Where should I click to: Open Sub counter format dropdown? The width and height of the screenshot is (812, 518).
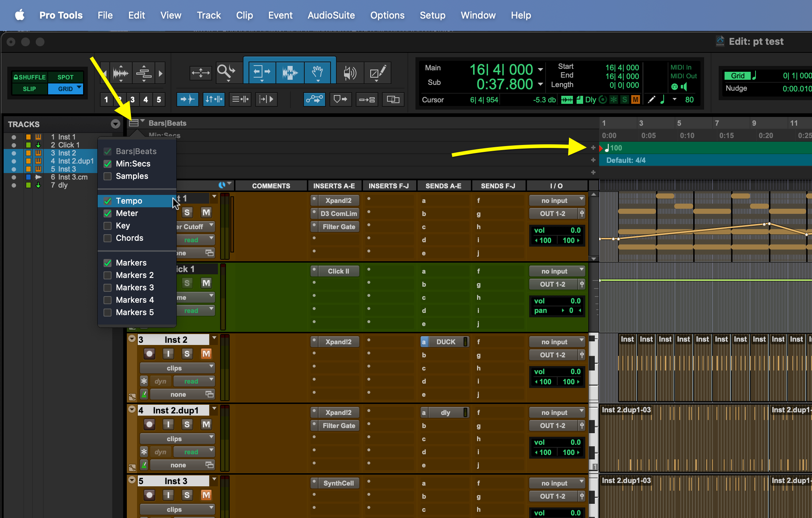tap(540, 84)
